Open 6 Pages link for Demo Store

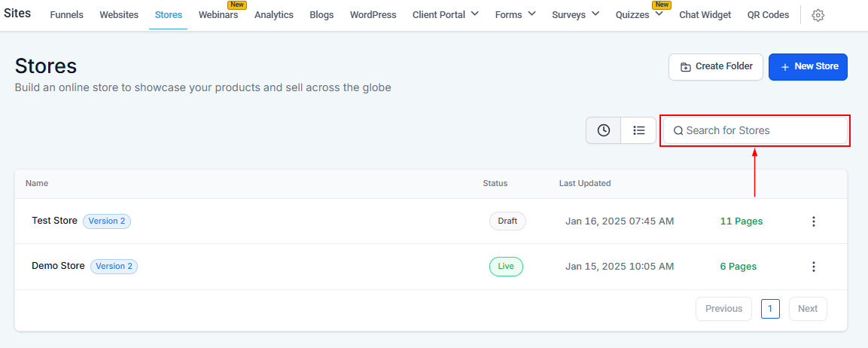coord(738,267)
